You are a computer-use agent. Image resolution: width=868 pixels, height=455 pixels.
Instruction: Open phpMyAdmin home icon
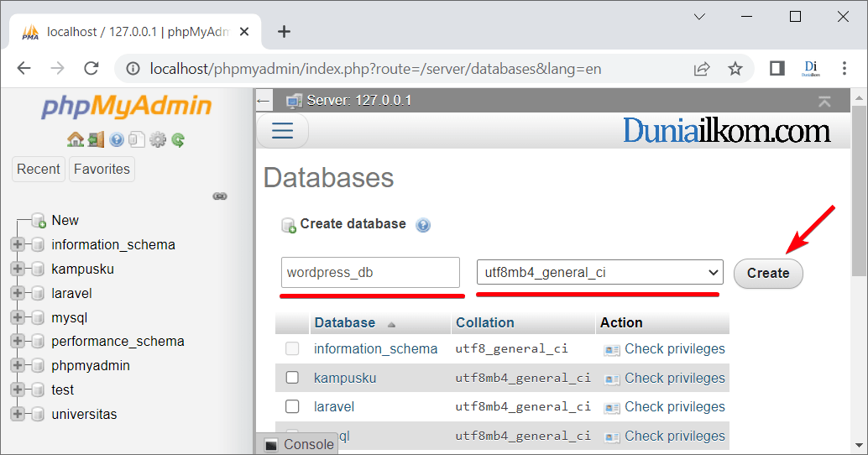point(76,139)
